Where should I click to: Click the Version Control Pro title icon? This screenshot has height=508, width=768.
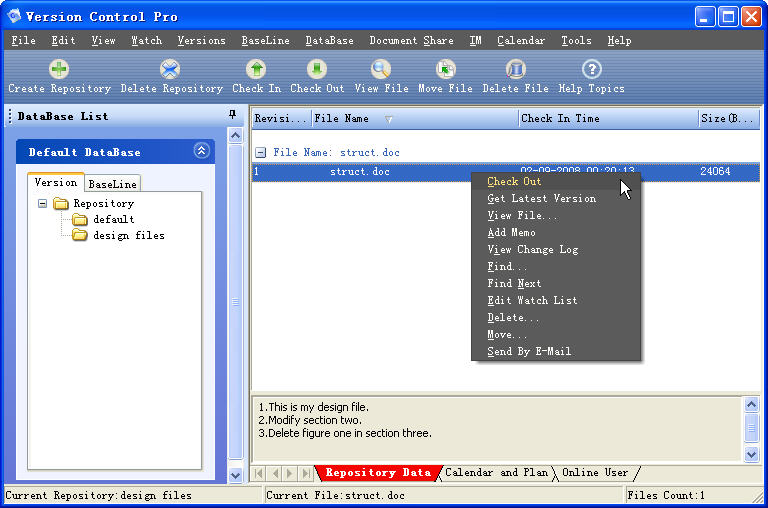click(x=14, y=16)
